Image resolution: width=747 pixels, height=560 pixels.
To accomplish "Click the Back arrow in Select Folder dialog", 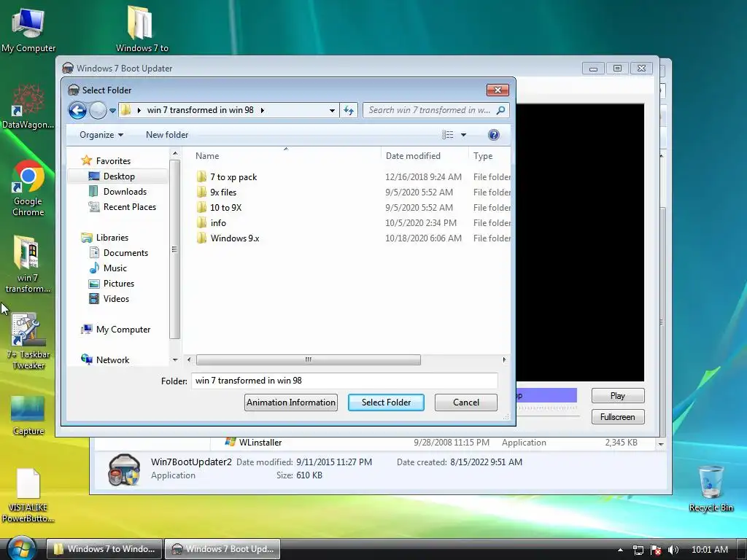I will coord(77,111).
